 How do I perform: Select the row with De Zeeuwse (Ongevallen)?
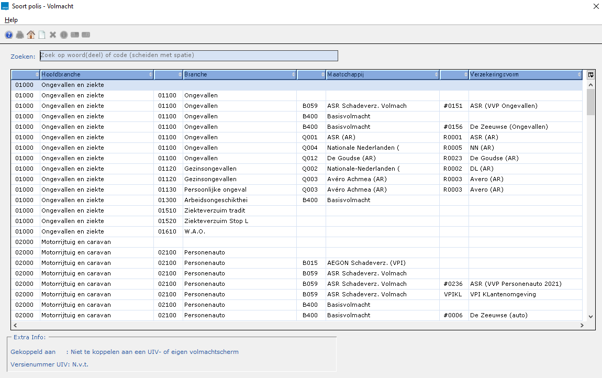click(297, 127)
